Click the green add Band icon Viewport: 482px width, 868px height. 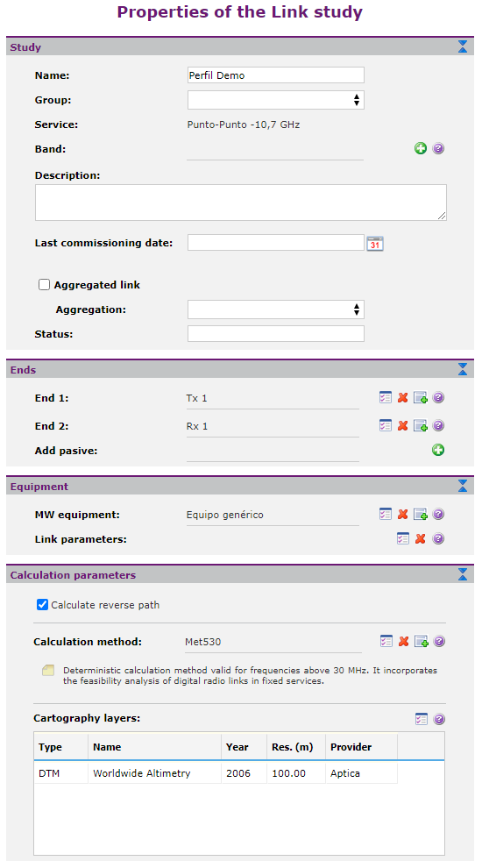pyautogui.click(x=421, y=148)
